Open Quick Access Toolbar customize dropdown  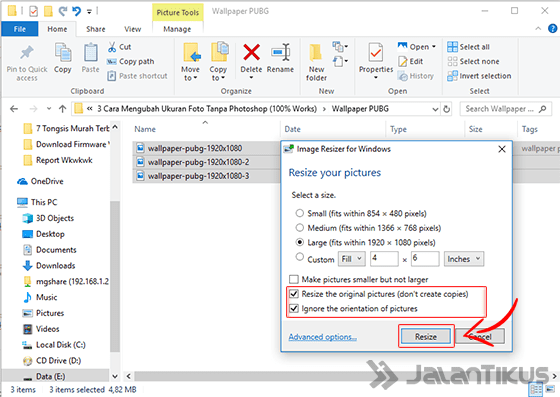coord(89,12)
